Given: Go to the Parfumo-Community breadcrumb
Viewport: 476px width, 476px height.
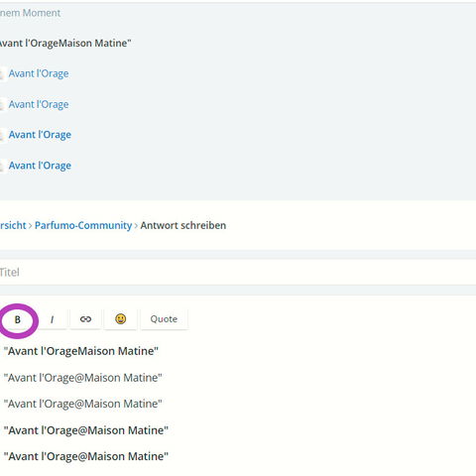Looking at the screenshot, I should (83, 225).
